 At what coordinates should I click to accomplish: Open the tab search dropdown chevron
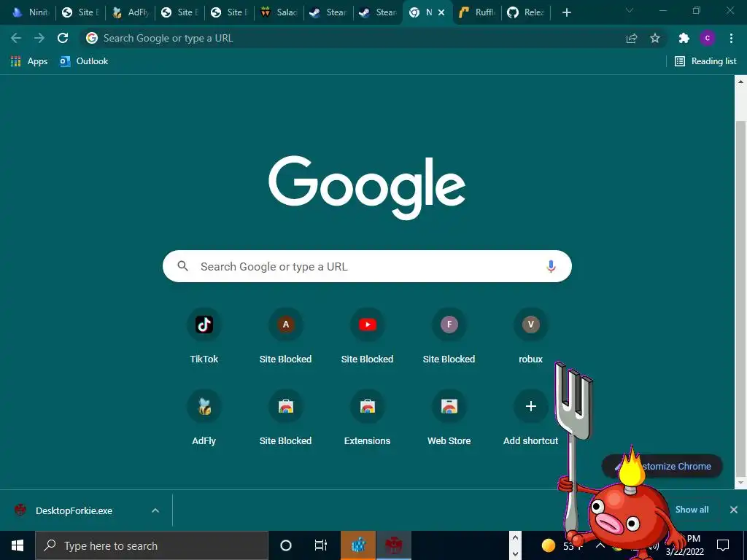630,10
